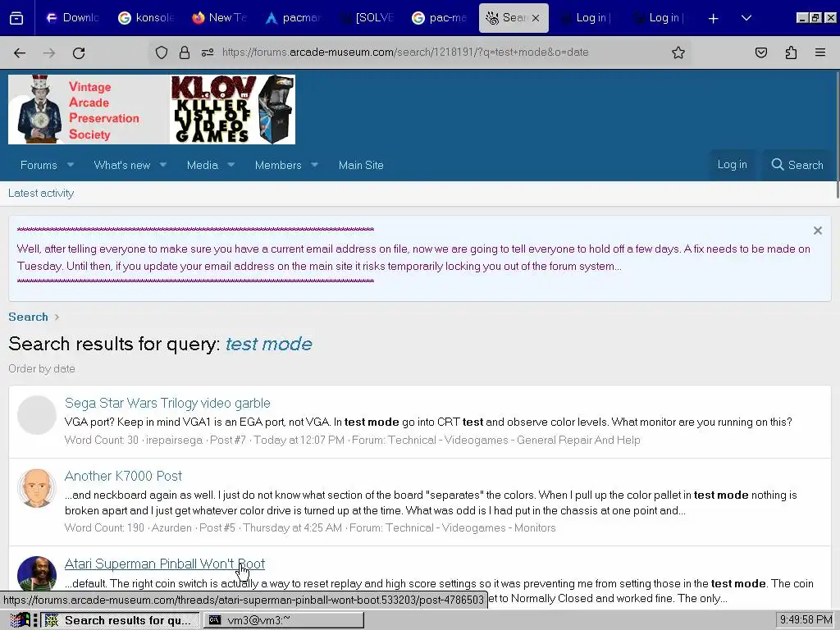Viewport: 840px width, 630px height.
Task: Click the Vintage Arcade Preservation Society logo
Action: point(89,109)
